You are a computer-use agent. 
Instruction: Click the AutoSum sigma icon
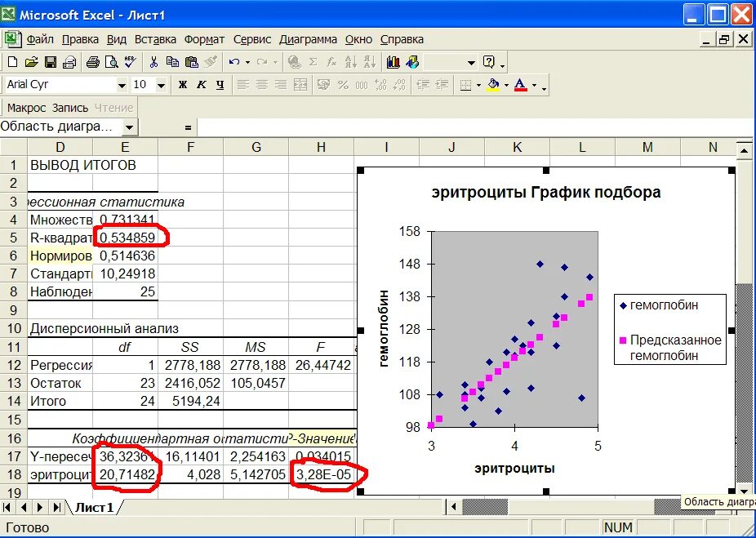[x=314, y=62]
